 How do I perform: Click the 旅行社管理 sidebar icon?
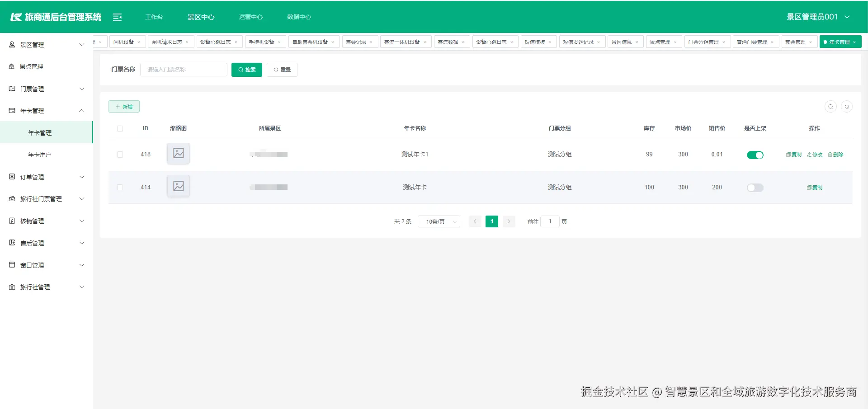[12, 287]
